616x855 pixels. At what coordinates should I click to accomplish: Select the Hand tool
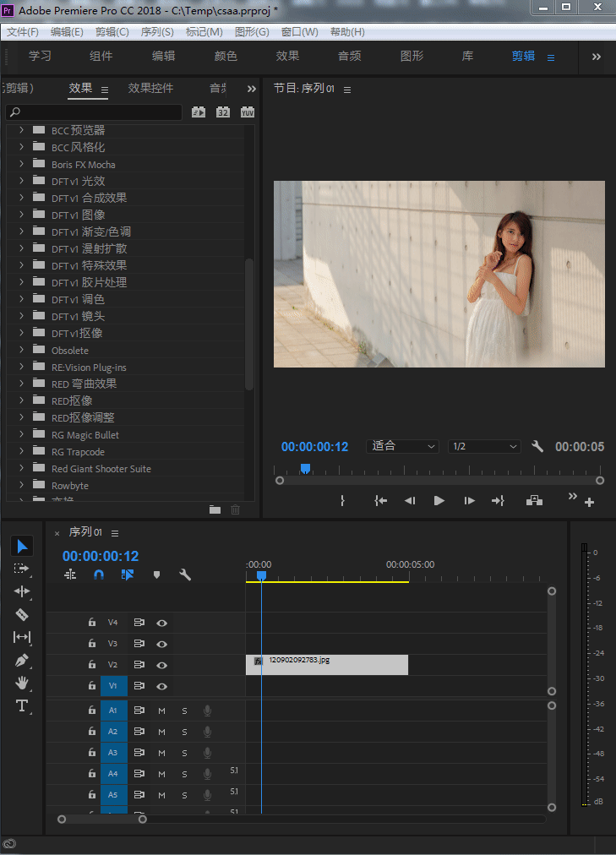pos(22,683)
